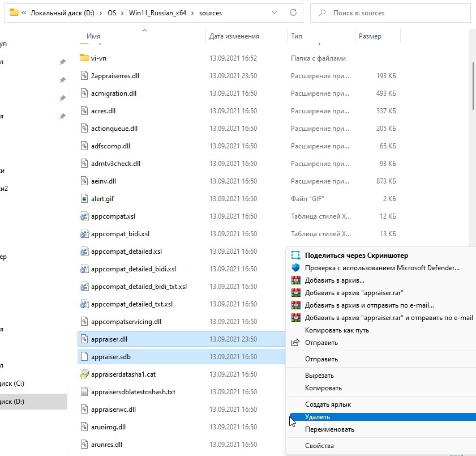476x456 pixels.
Task: Click the refresh icon in address bar
Action: tap(293, 12)
